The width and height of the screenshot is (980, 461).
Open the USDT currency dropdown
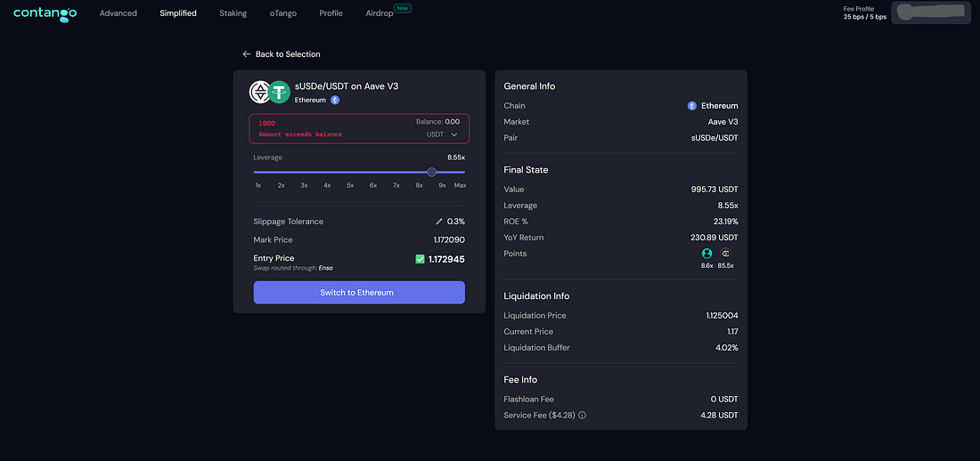442,134
